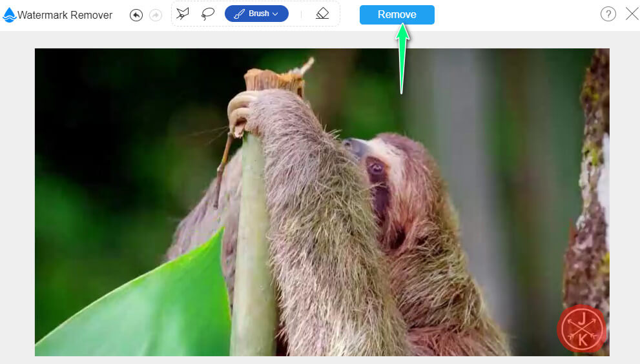640x364 pixels.
Task: Click the Watermark Remover title text
Action: tap(65, 15)
